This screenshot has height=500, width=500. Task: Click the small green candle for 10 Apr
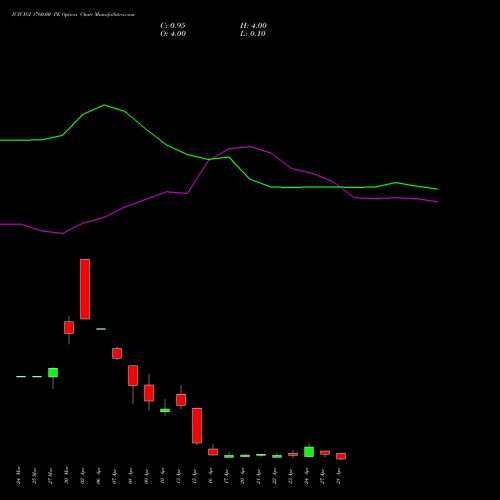165,410
